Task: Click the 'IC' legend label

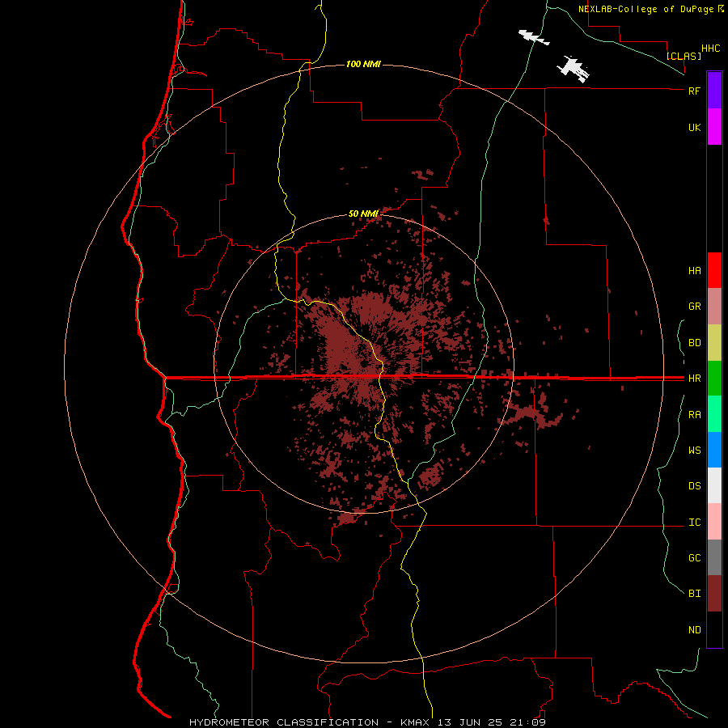Action: [x=694, y=523]
